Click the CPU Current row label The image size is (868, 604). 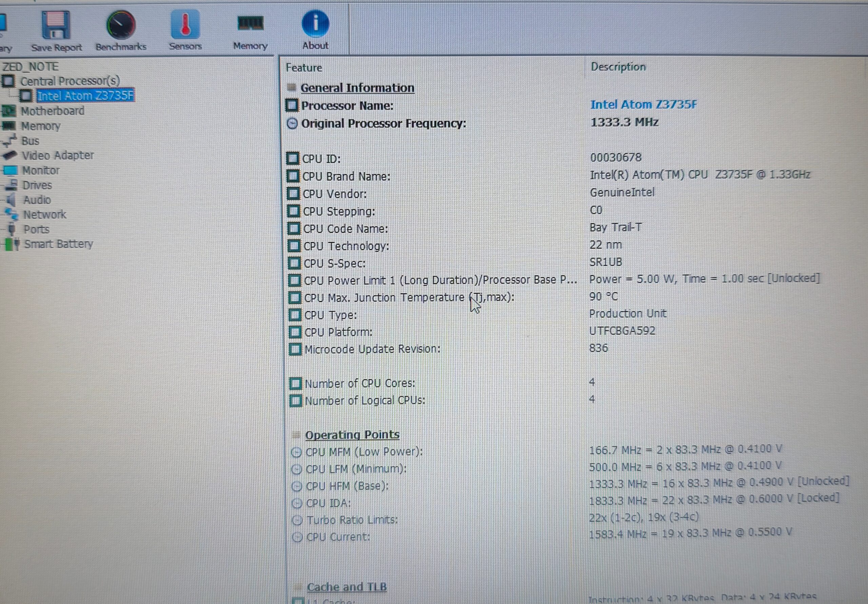338,537
